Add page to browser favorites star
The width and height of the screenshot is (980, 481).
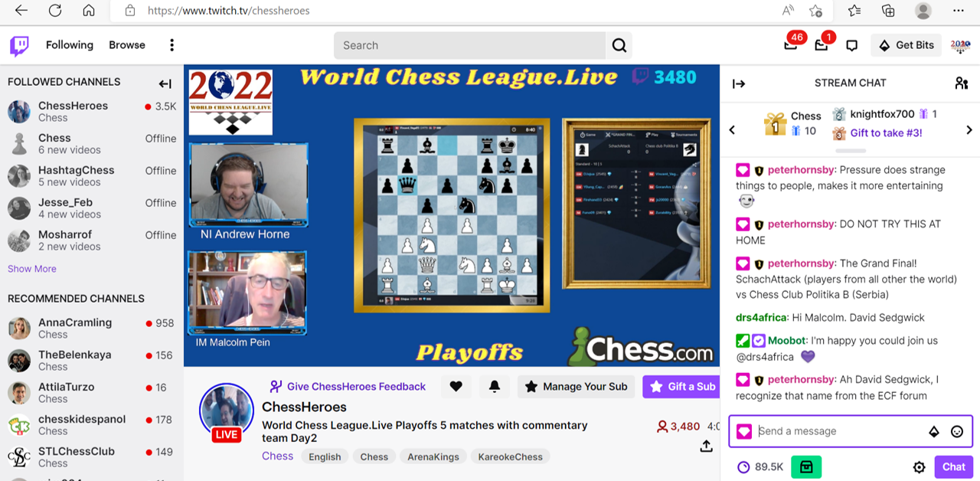(815, 11)
